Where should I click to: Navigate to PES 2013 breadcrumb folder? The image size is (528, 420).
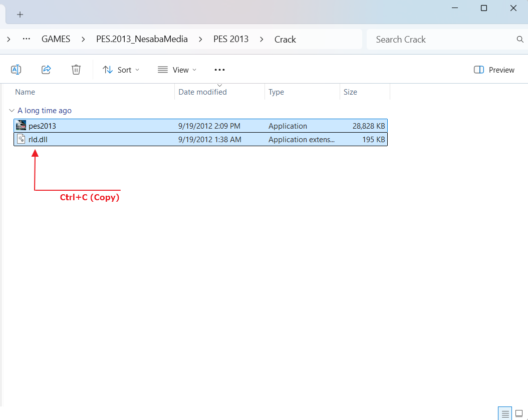[231, 40]
